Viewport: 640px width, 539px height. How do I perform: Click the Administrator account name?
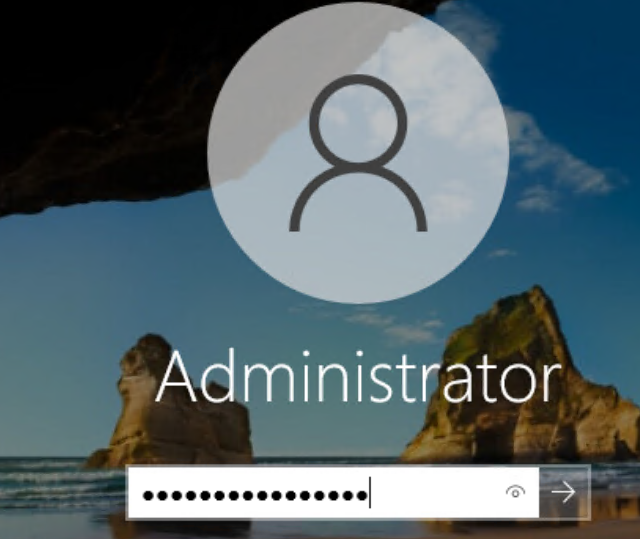(x=358, y=377)
